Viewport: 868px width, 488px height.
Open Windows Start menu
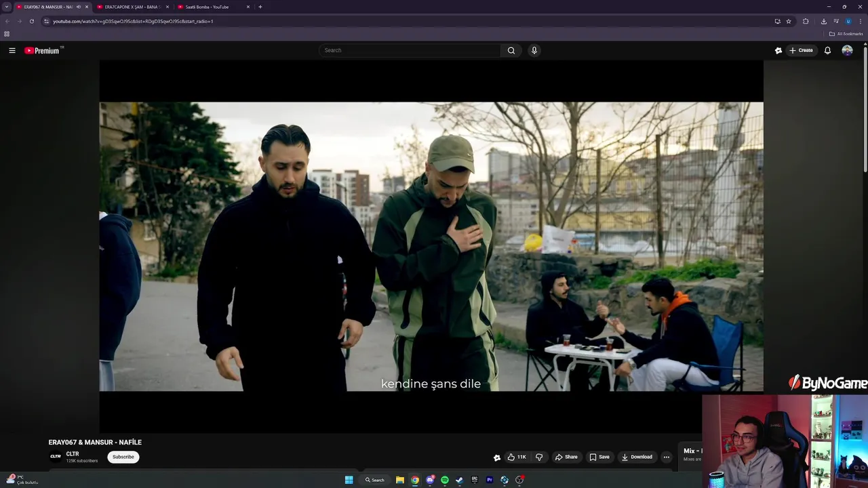349,480
